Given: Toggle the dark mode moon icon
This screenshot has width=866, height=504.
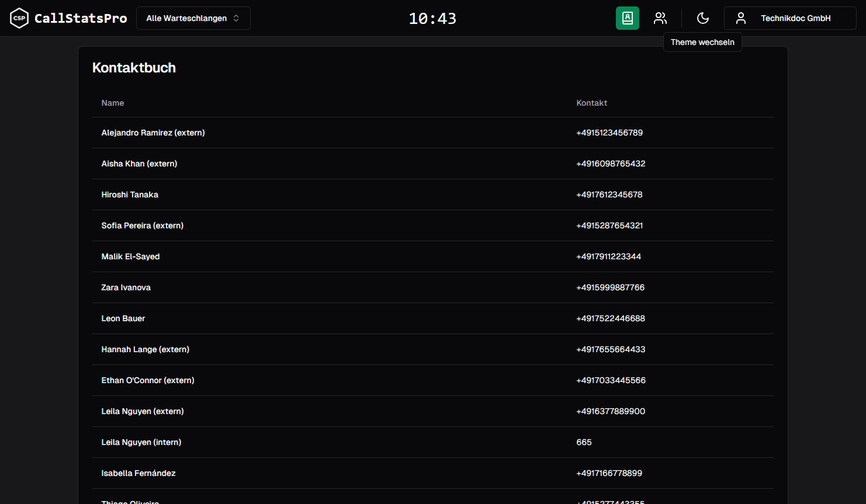Looking at the screenshot, I should tap(702, 18).
